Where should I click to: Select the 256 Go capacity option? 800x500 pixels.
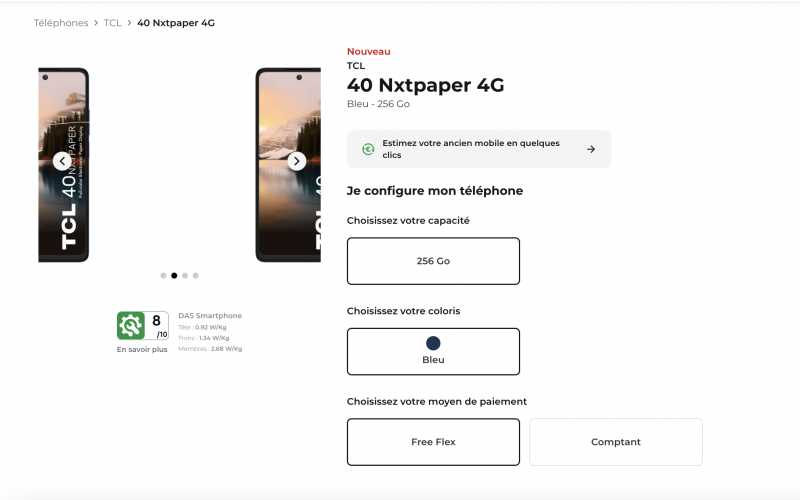pyautogui.click(x=433, y=261)
